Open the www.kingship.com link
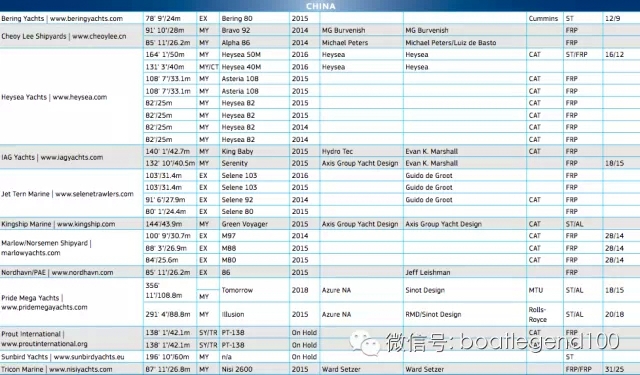The height and width of the screenshot is (375, 640). 86,224
